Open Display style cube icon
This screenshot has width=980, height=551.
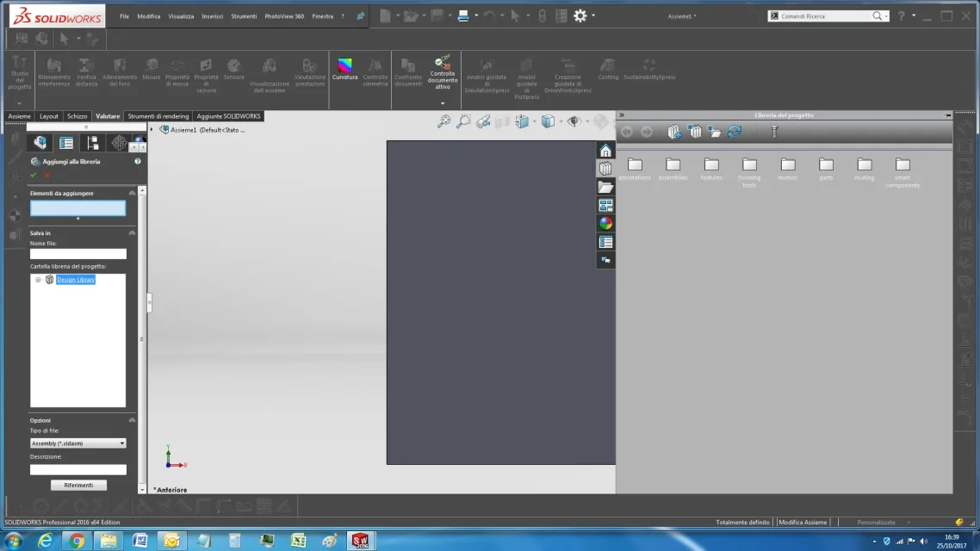pyautogui.click(x=548, y=121)
